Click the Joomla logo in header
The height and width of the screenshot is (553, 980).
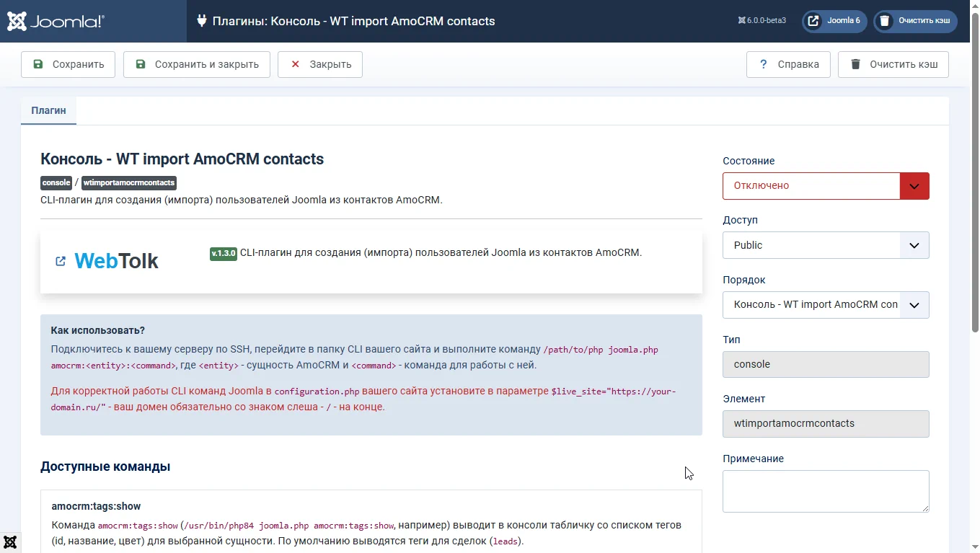56,21
